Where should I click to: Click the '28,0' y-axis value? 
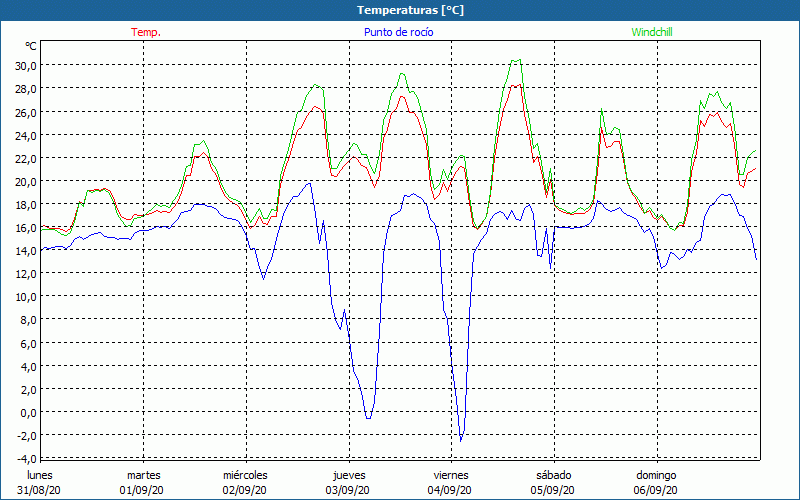click(26, 89)
